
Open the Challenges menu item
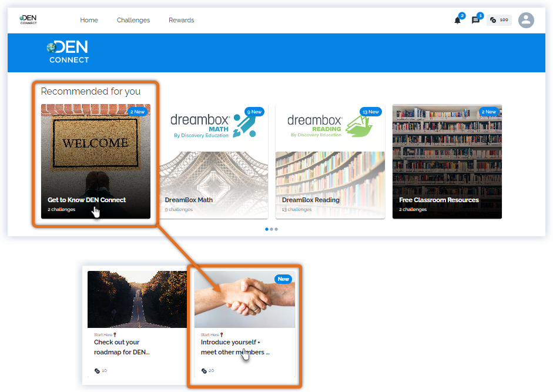(x=133, y=20)
